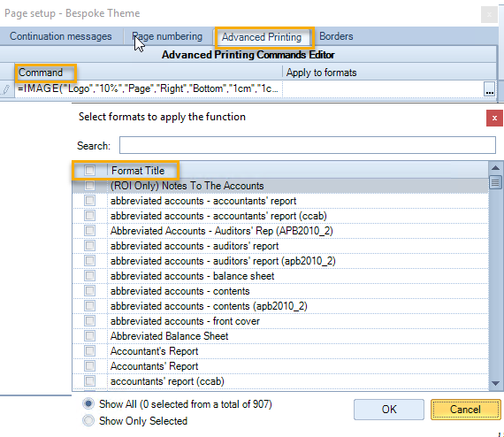Select 'Accountants' Report' row text

pos(154,366)
